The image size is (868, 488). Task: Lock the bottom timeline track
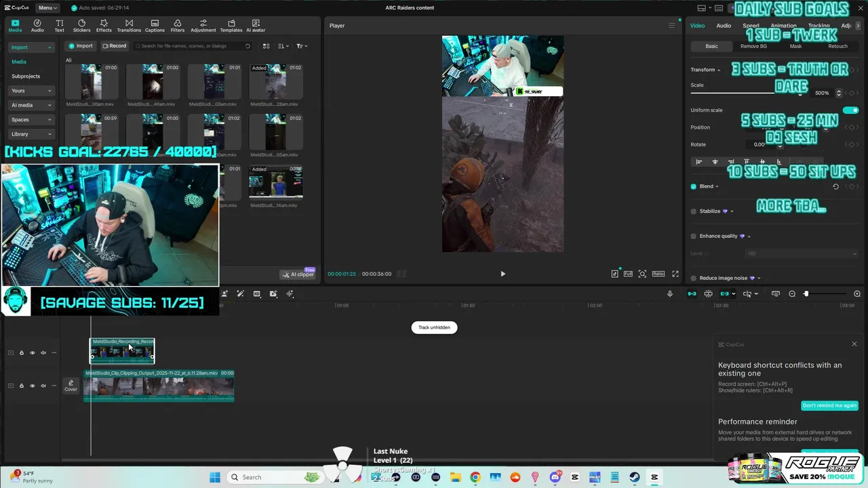(x=21, y=386)
